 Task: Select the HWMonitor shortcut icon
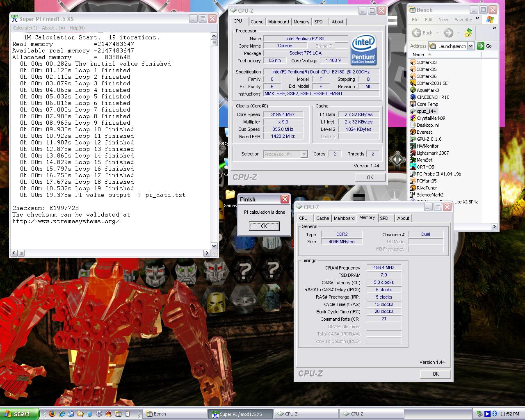413,146
